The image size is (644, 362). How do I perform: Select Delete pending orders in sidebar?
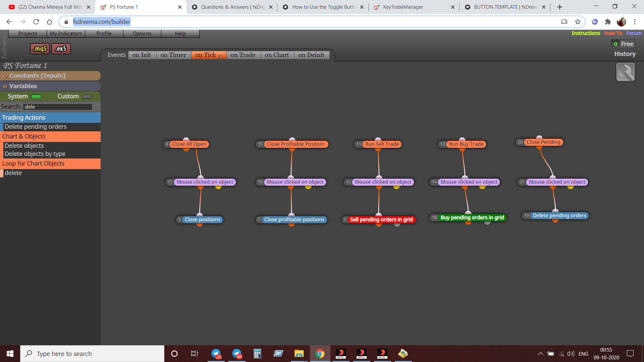coord(36,127)
